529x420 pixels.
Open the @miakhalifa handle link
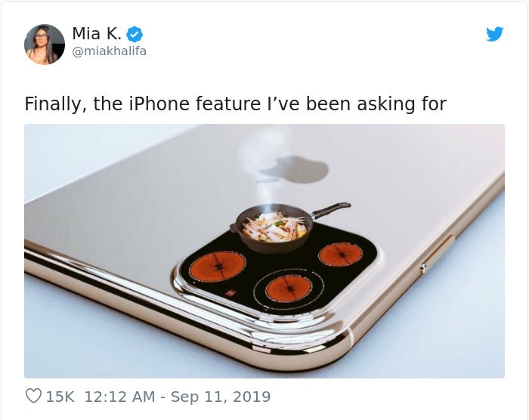[x=110, y=51]
